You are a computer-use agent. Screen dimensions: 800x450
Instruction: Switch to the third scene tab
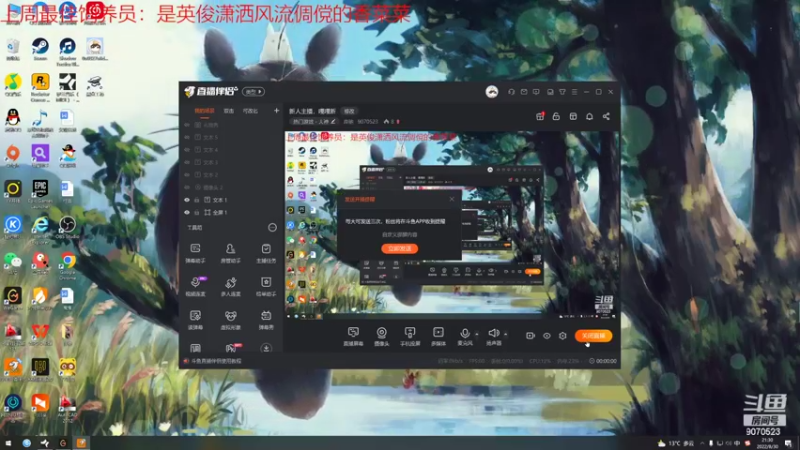tap(250, 111)
